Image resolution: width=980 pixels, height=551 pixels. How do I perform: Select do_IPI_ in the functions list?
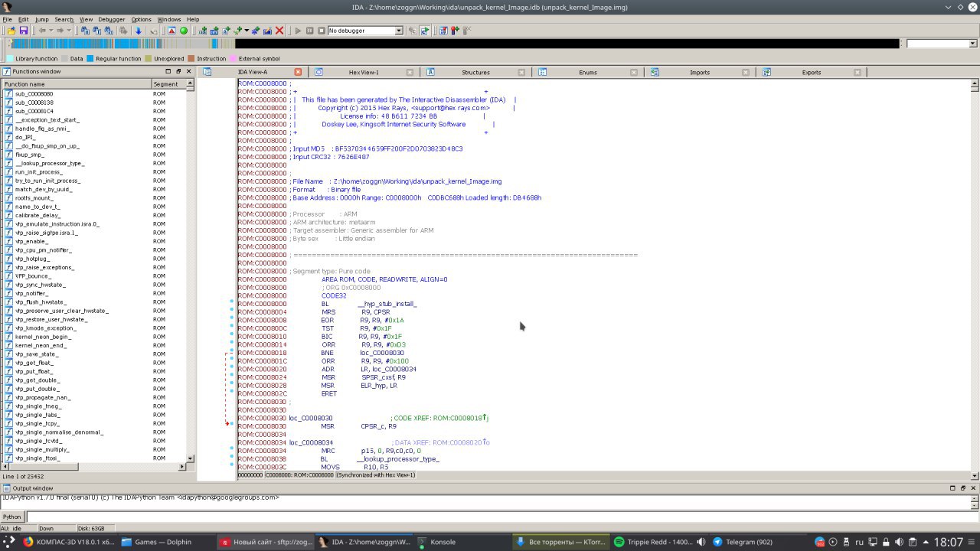25,137
